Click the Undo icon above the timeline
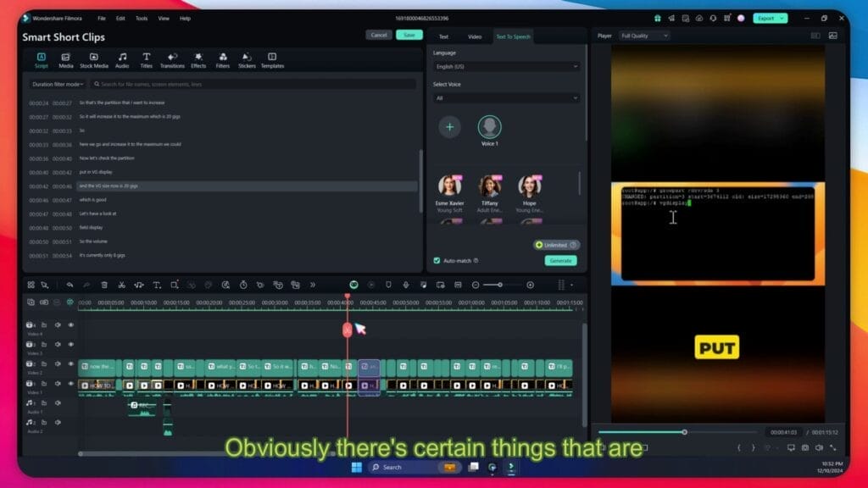Viewport: 868px width, 488px height. click(x=69, y=286)
